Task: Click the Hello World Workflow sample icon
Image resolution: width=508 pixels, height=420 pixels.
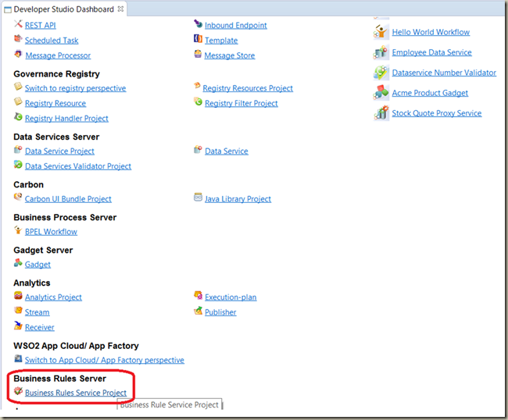Action: tap(381, 32)
